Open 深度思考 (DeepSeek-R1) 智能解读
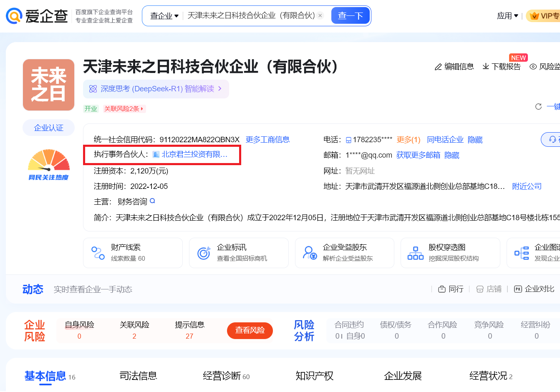The height and width of the screenshot is (392, 560). 156,89
